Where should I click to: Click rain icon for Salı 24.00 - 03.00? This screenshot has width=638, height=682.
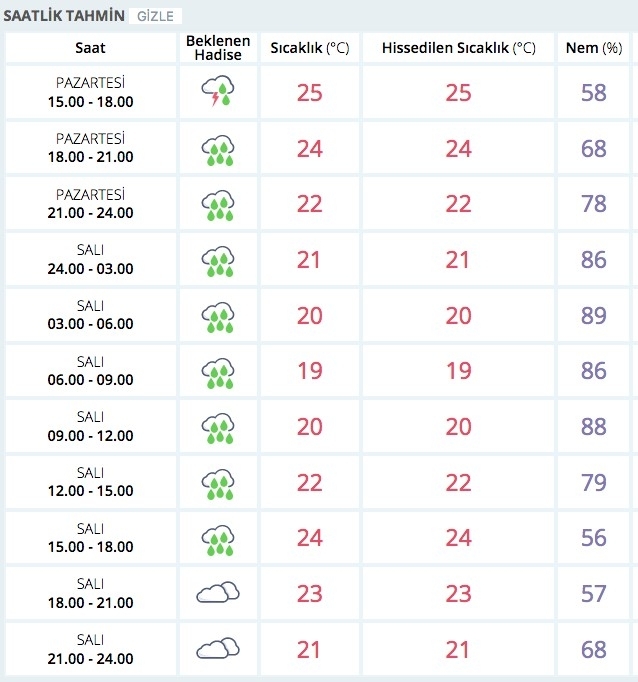click(217, 260)
